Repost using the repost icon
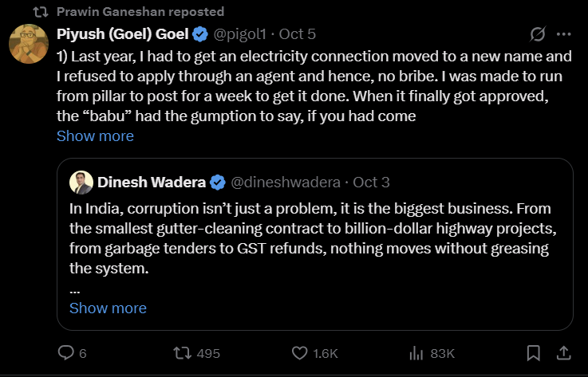Viewport: 588px width, 377px height. point(182,353)
